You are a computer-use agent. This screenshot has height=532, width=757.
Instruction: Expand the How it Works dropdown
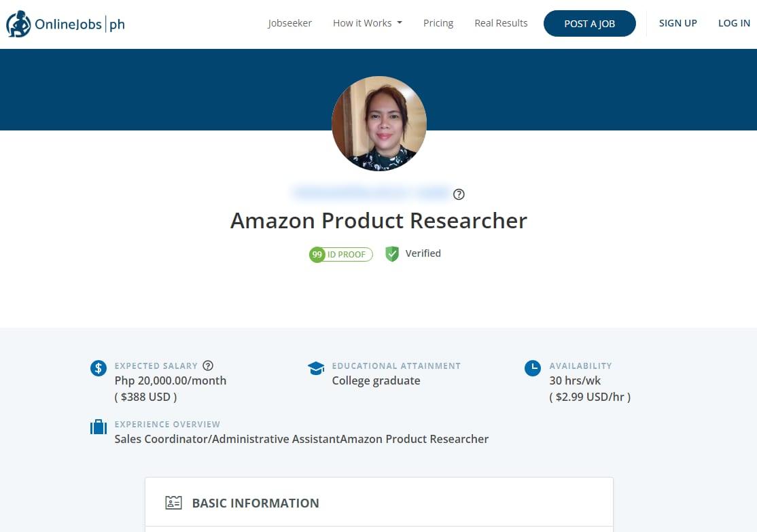coord(367,23)
